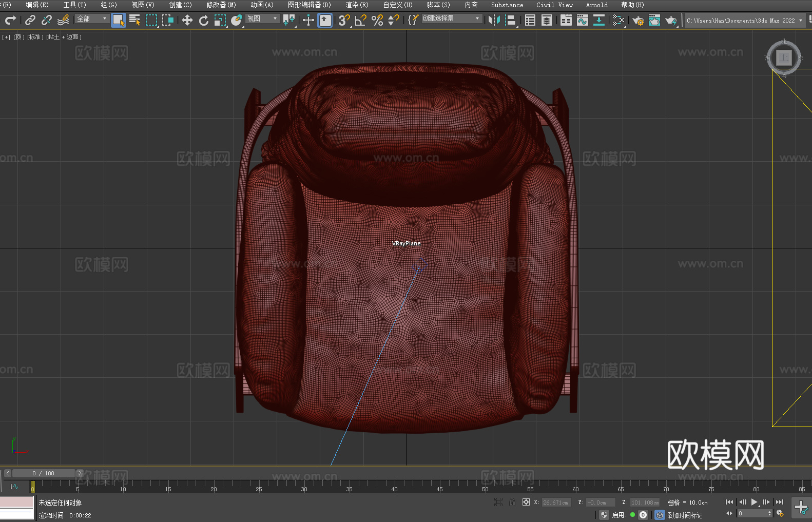Click the Rectangular Selection Region icon

151,20
